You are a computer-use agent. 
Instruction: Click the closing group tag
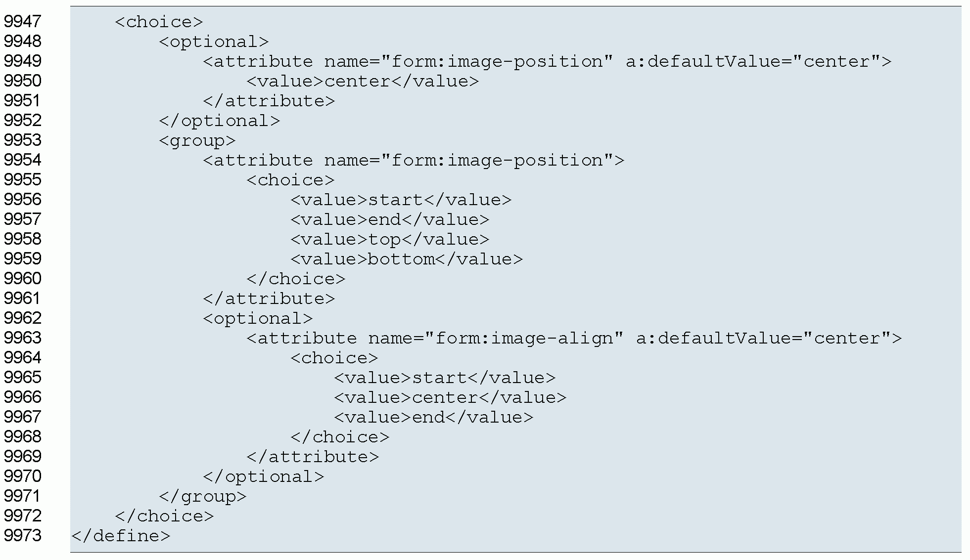coord(202,496)
